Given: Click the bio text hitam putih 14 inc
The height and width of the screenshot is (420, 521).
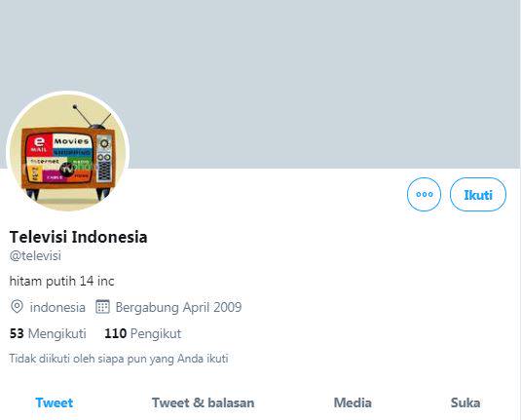Looking at the screenshot, I should (x=61, y=282).
